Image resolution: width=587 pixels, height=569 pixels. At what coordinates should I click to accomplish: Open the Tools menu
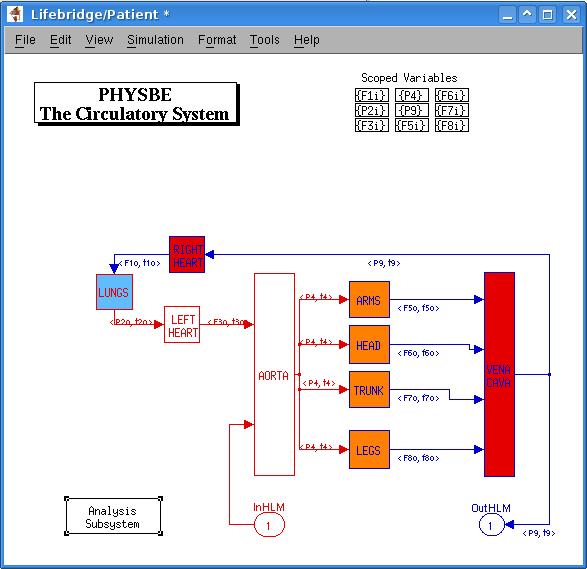[x=265, y=40]
